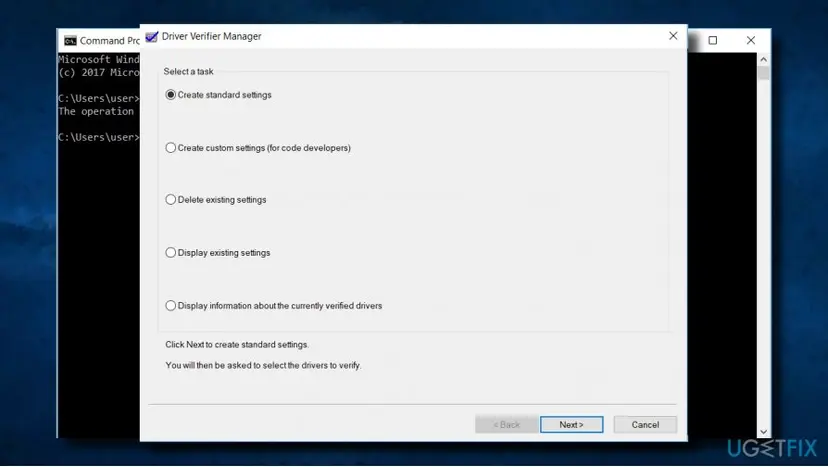
Task: Click the disabled Back button
Action: point(506,424)
